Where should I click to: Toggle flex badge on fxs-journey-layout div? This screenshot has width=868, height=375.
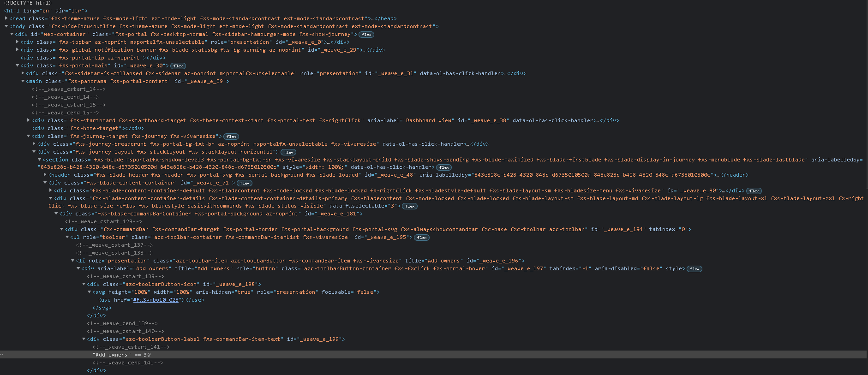click(x=288, y=152)
